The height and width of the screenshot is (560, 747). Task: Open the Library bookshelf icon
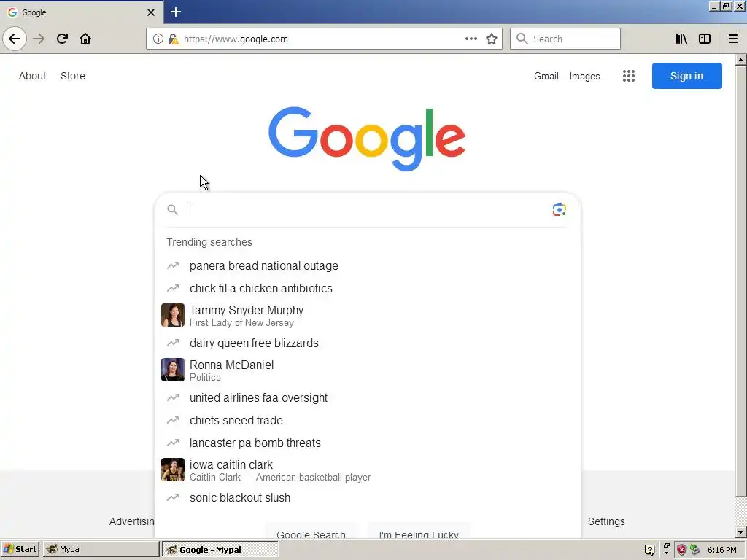681,39
